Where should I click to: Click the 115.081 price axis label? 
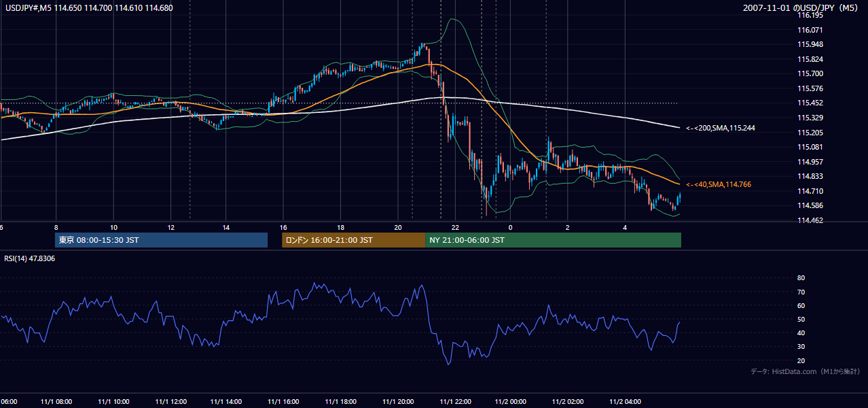click(810, 147)
